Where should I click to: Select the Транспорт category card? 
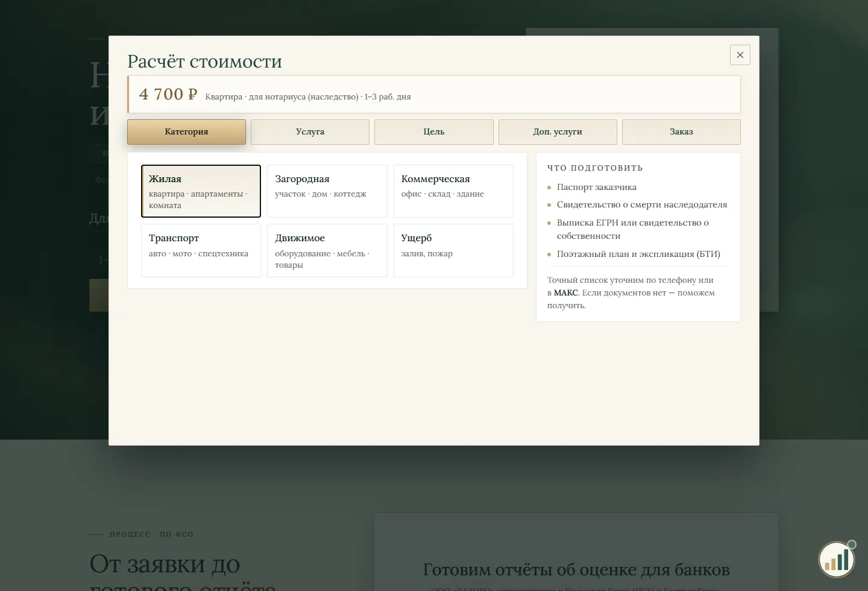pos(201,250)
